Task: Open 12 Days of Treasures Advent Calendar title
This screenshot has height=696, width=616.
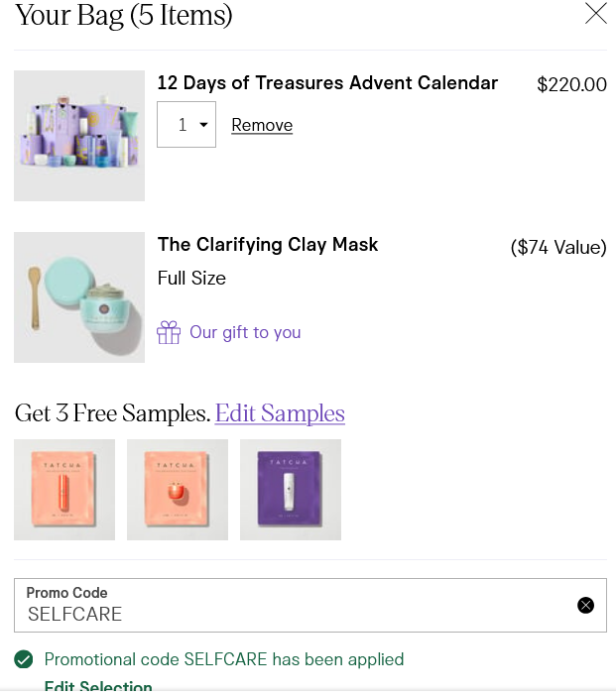Action: 327,83
